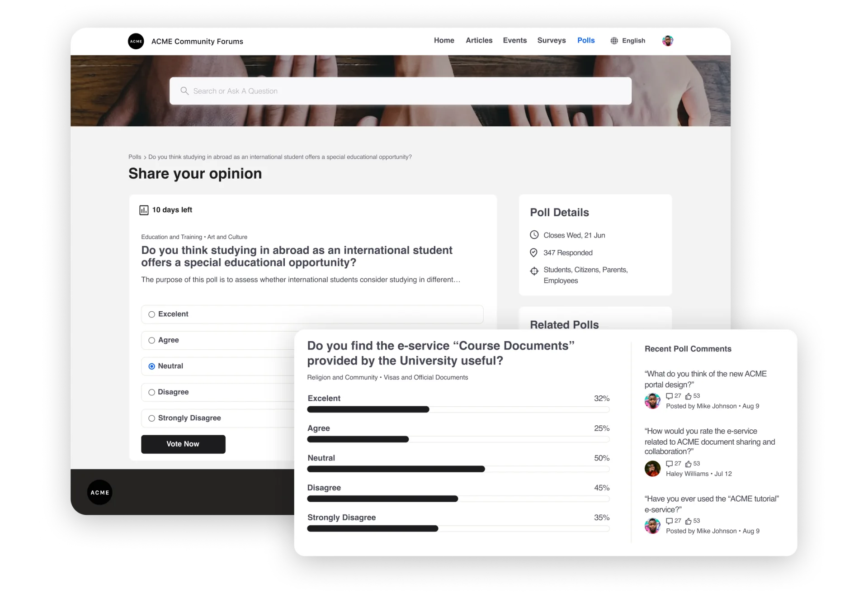868x594 pixels.
Task: Click the globe/language icon
Action: tap(614, 40)
